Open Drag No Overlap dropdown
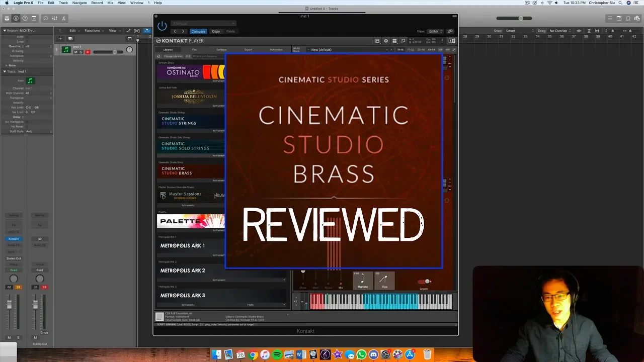644x362 pixels. 560,31
